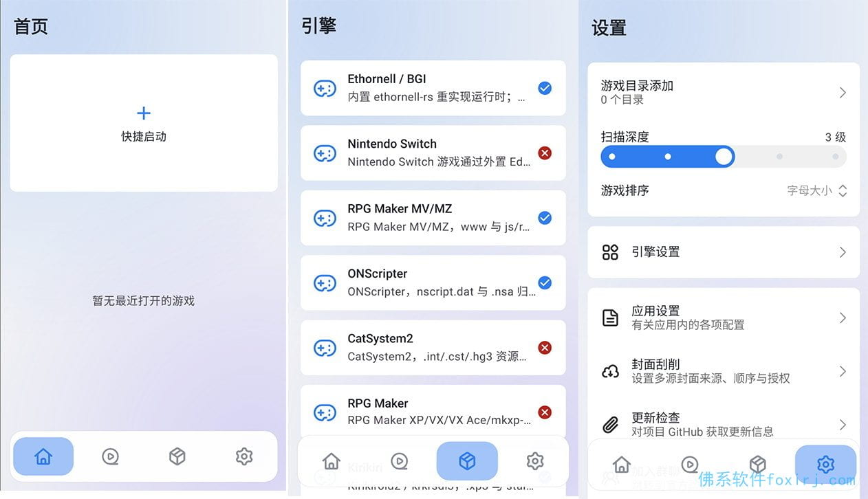
Task: Click gamepad icon of Nintendo Switch
Action: coord(325,153)
